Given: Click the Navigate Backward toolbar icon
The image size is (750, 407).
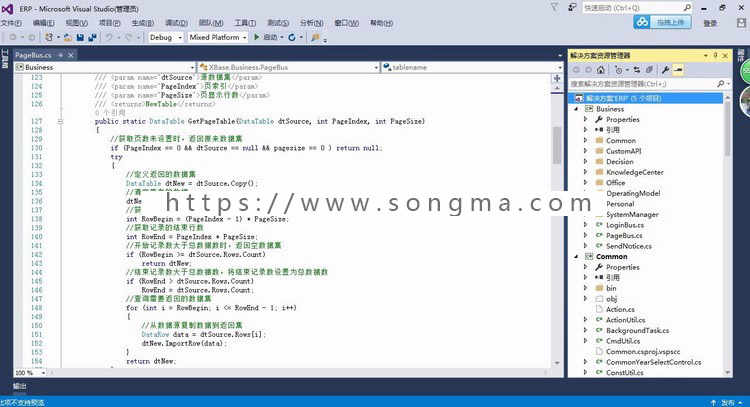Looking at the screenshot, I should tap(13, 37).
